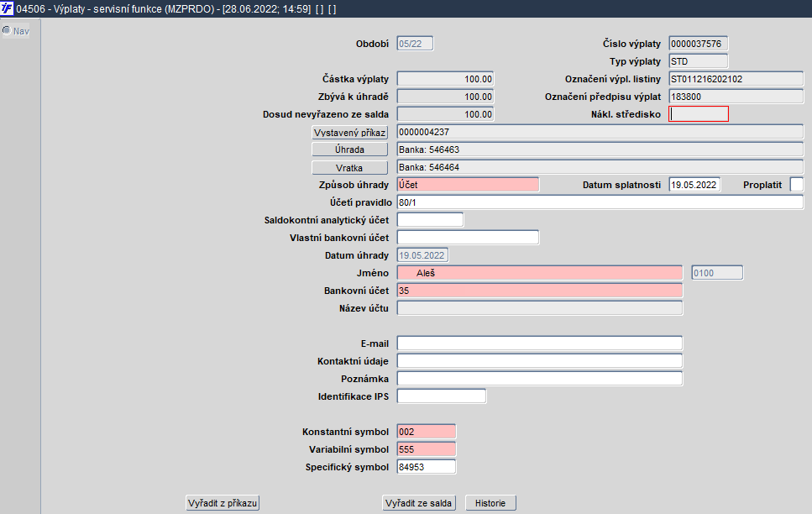Click the Datum splatnosti field
This screenshot has height=514, width=812.
point(694,185)
